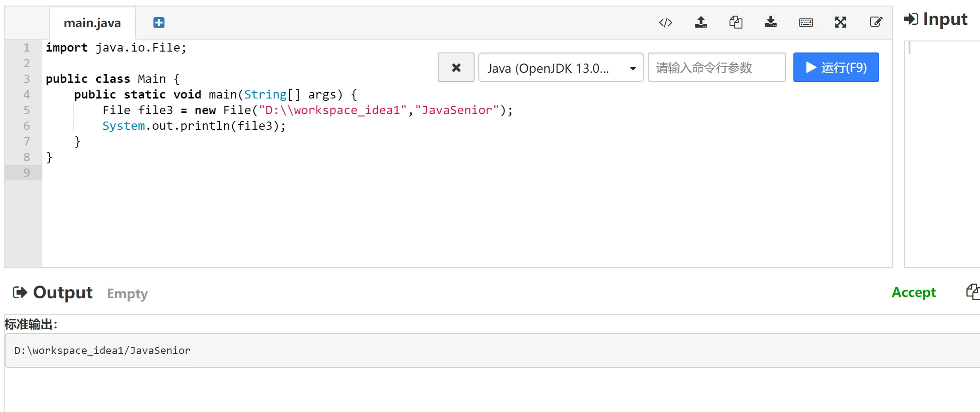The width and height of the screenshot is (980, 412).
Task: Click the code format brackets icon
Action: (666, 23)
